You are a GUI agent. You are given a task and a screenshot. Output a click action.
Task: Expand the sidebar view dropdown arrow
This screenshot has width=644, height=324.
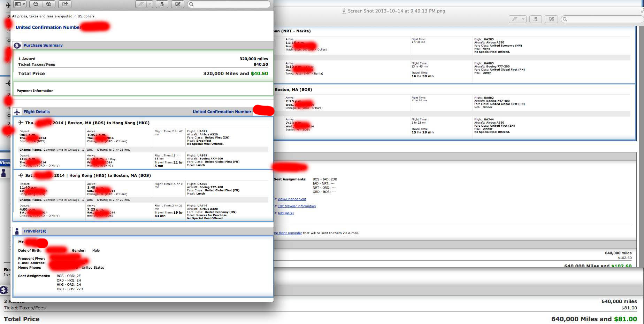click(x=24, y=4)
